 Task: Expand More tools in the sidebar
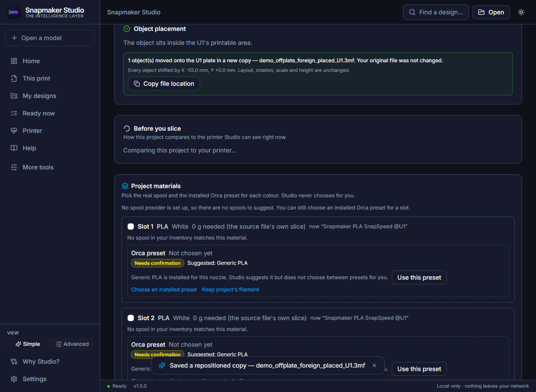coord(50,167)
